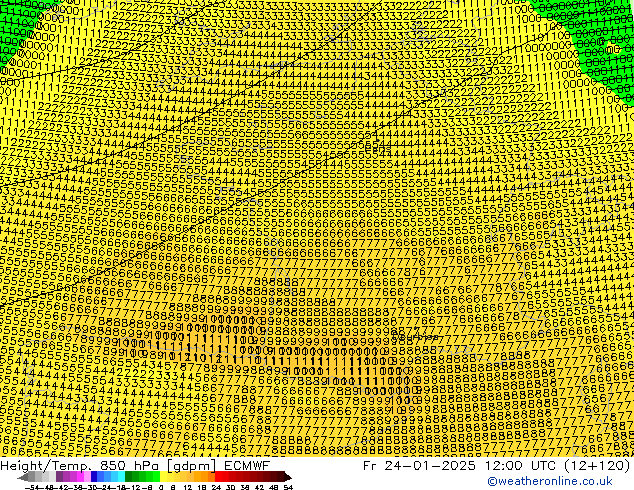
Task: Click the '24' legend scale label
Action: pos(216,487)
